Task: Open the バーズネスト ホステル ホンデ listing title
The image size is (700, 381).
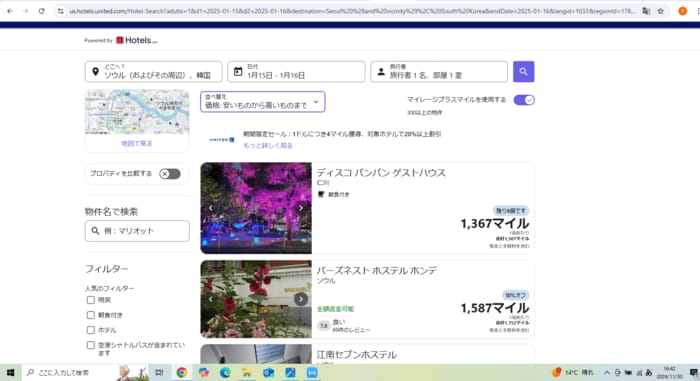Action: tap(376, 271)
